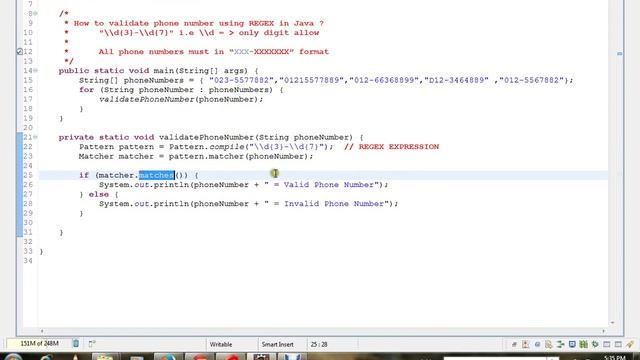
Task: Click horizontal scrollbar right arrow
Action: 604,331
